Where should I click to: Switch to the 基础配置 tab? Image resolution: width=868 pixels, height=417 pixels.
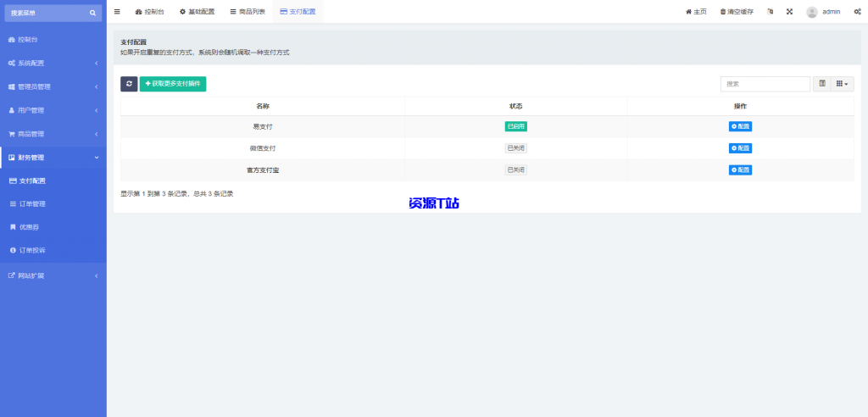pos(197,12)
